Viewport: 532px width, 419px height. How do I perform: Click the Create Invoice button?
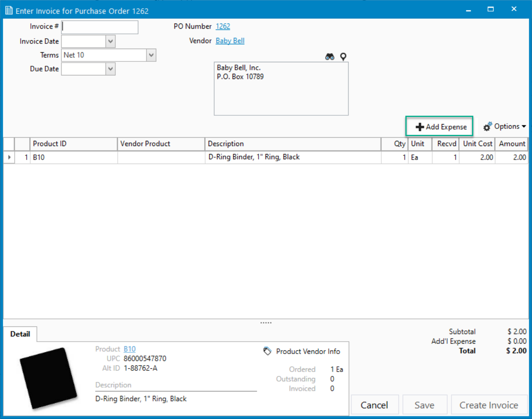pyautogui.click(x=488, y=405)
